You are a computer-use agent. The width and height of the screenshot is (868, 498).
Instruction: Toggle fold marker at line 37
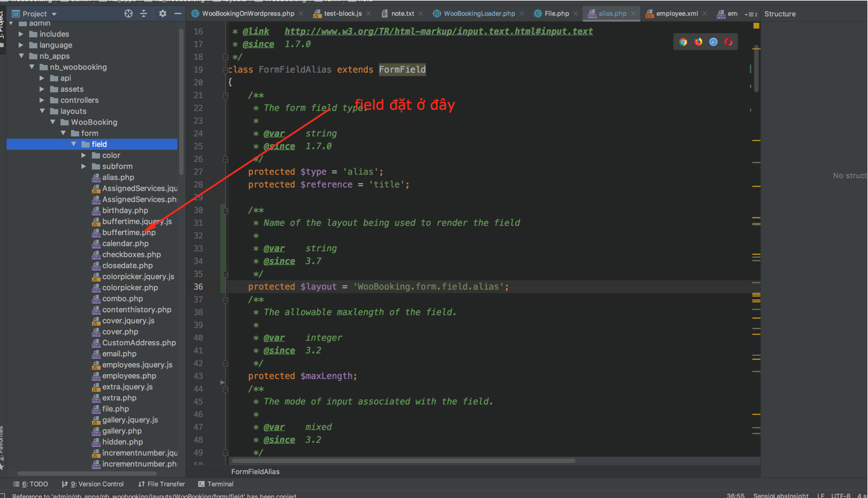pos(226,300)
